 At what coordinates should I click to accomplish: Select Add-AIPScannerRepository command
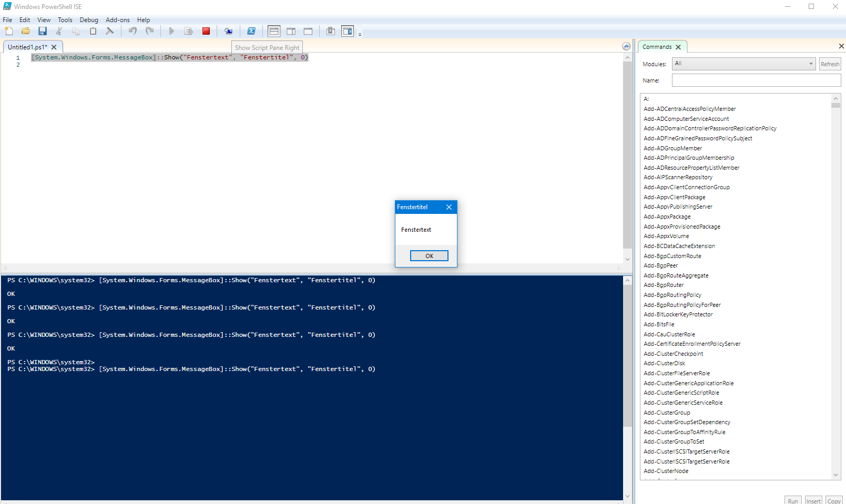pyautogui.click(x=678, y=177)
